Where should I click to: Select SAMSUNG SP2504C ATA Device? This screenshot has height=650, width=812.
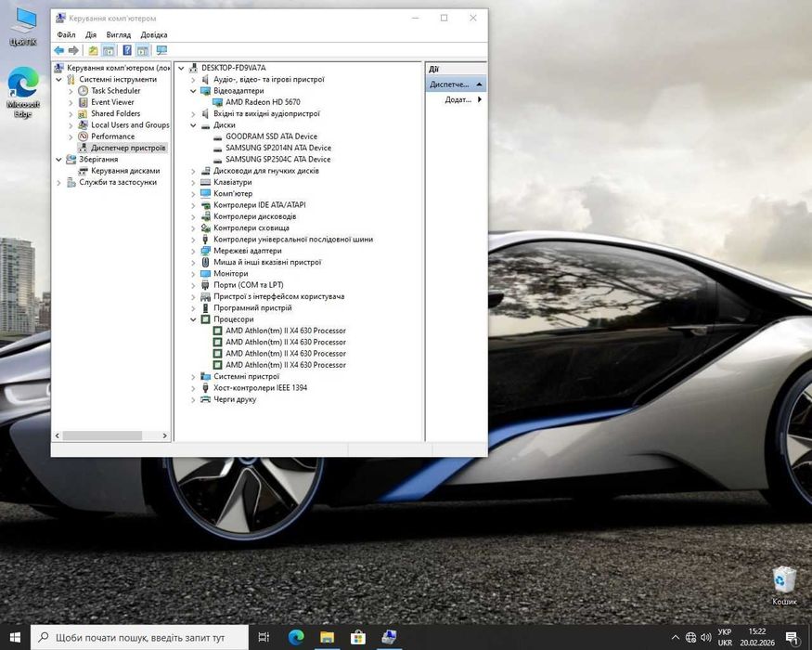[x=277, y=159]
